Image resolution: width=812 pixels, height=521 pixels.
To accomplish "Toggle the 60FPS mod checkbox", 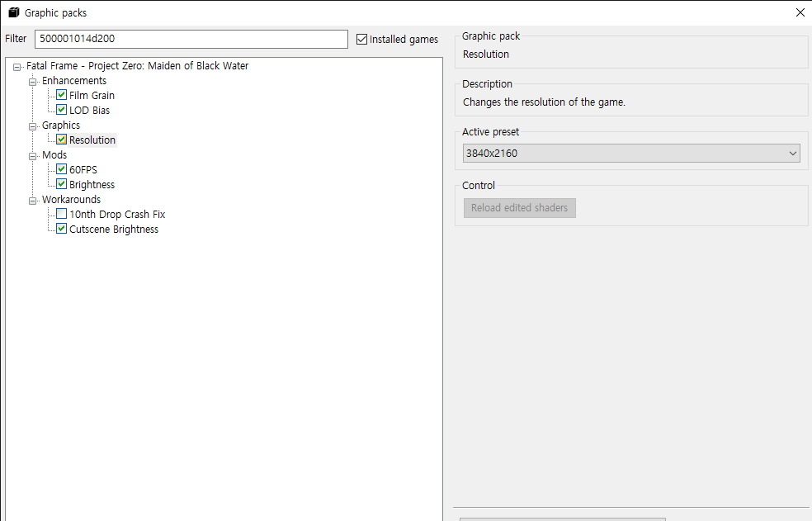I will click(x=62, y=169).
